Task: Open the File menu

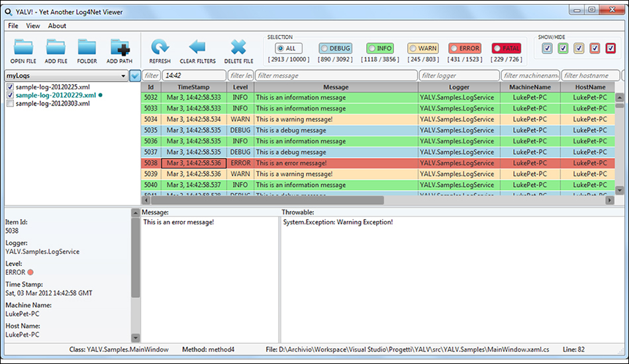Action: click(13, 26)
